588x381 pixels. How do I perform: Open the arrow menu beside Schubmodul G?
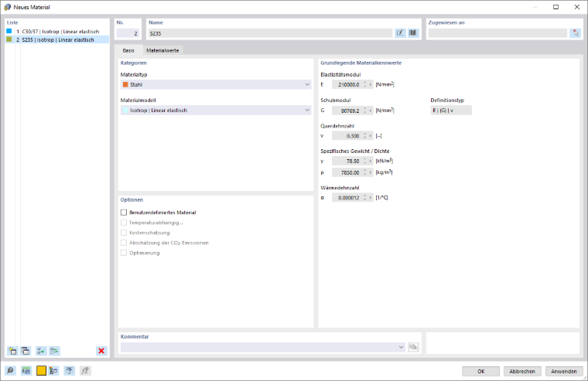pyautogui.click(x=371, y=111)
